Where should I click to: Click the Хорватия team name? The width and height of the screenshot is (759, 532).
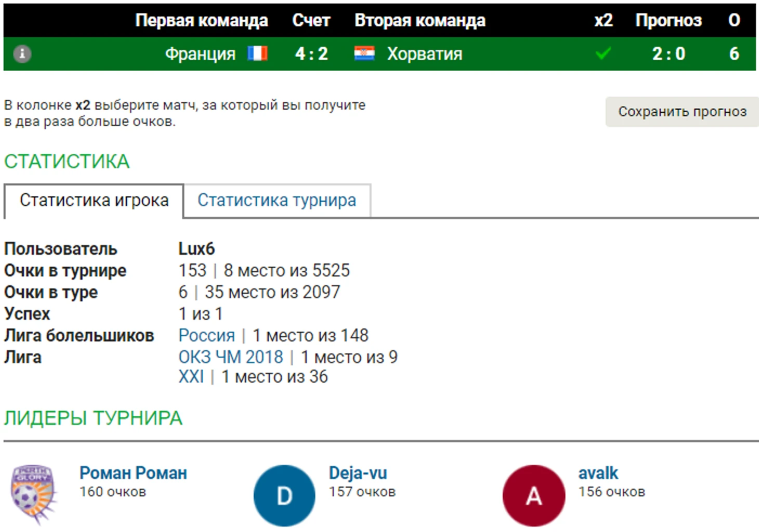coord(425,54)
